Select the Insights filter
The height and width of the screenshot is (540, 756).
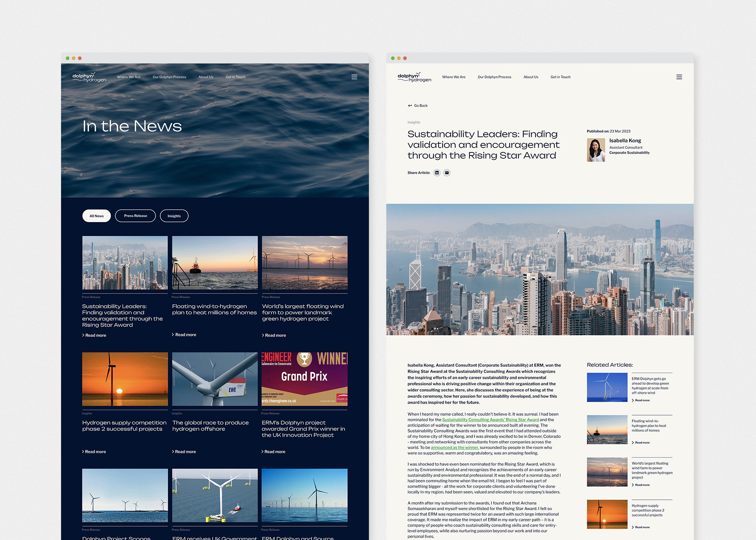click(174, 216)
